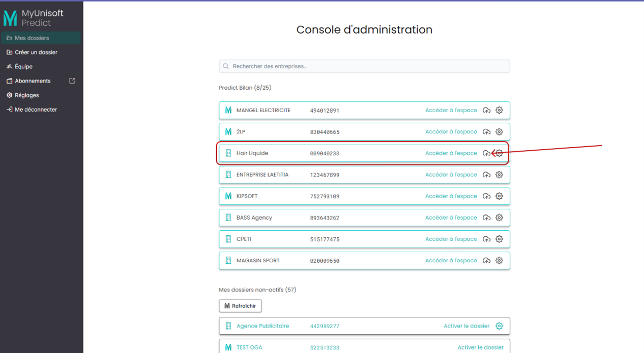Access MANGEL ELECTRICITE espace link
This screenshot has width=644, height=353.
coord(451,110)
